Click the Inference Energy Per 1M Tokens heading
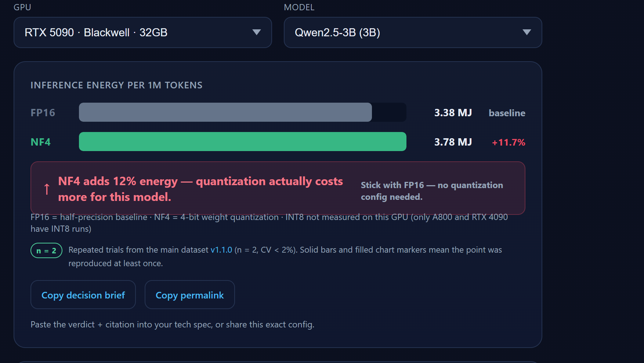Image resolution: width=644 pixels, height=363 pixels. [x=116, y=85]
